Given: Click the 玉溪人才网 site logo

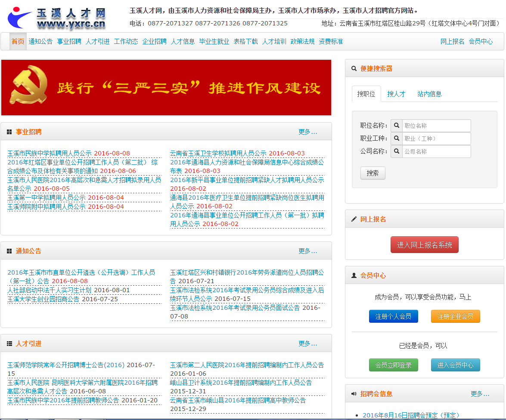Looking at the screenshot, I should point(57,18).
